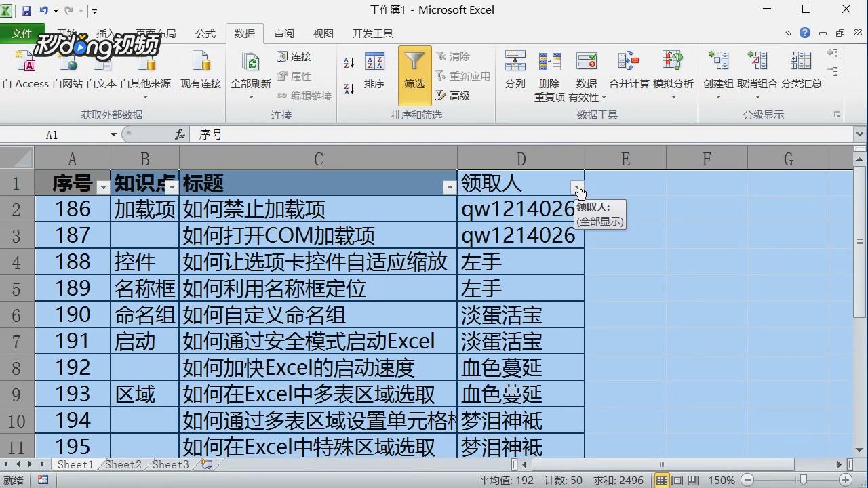Viewport: 868px width, 488px height.
Task: Select cell containing 淡蛋活宝 in row 6
Action: [521, 315]
